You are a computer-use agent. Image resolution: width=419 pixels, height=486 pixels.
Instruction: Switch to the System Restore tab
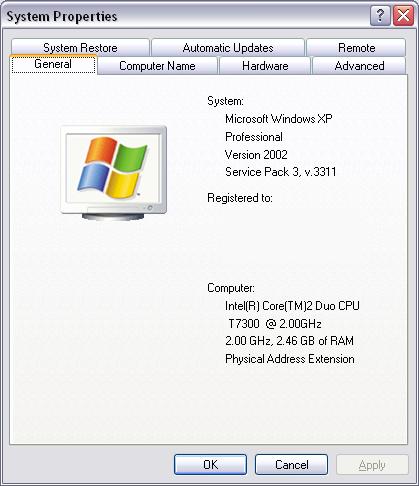click(x=80, y=48)
